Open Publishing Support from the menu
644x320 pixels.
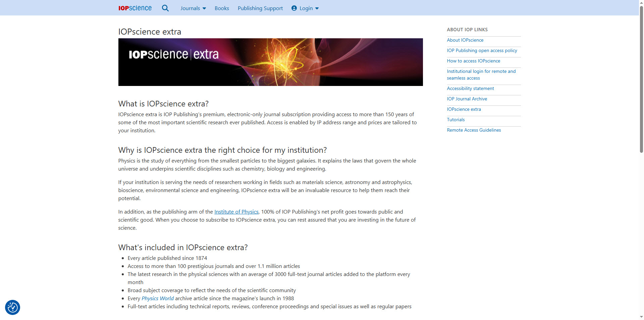(x=260, y=8)
